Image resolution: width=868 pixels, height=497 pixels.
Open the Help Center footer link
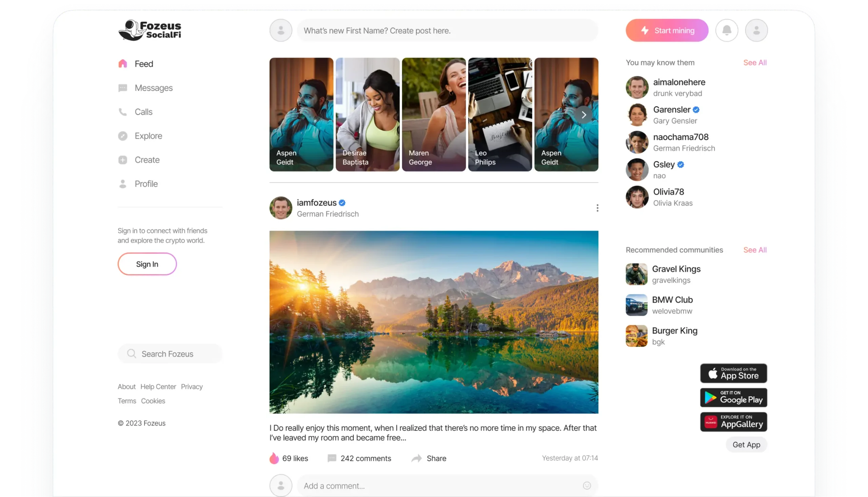coord(158,386)
